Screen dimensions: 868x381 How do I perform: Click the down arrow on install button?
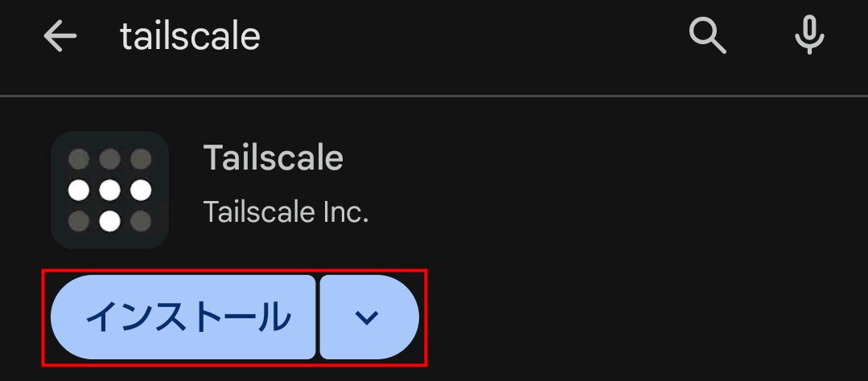tap(368, 317)
